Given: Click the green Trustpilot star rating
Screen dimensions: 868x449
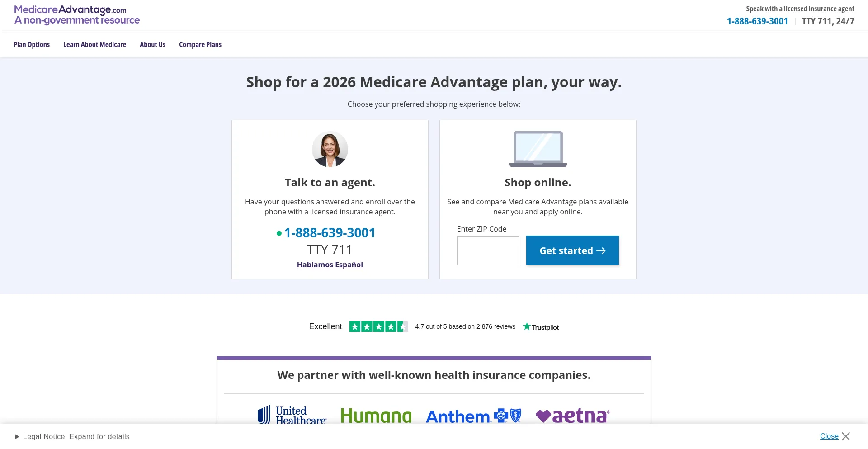Looking at the screenshot, I should pos(378,326).
